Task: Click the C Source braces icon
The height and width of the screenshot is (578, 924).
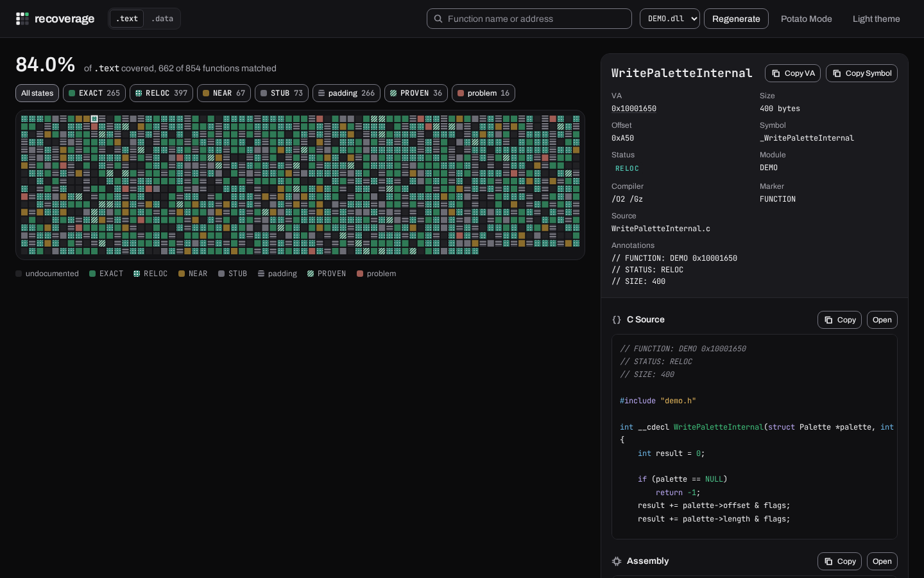Action: point(617,320)
